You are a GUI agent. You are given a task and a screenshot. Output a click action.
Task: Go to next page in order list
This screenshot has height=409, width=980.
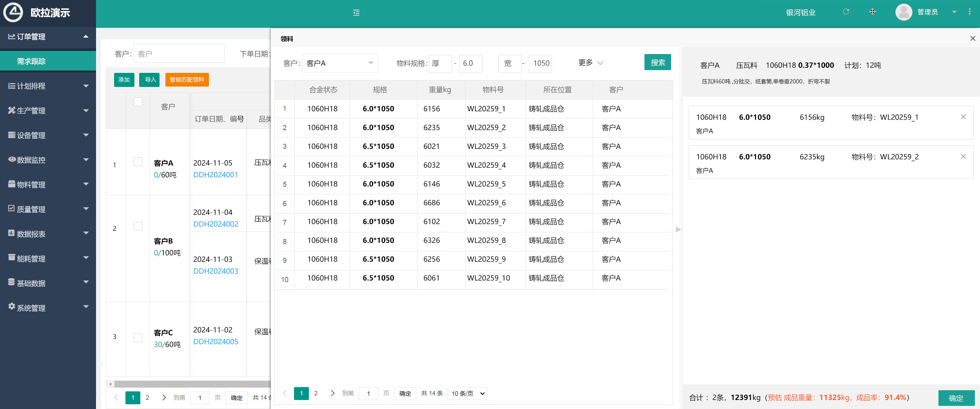pos(164,397)
